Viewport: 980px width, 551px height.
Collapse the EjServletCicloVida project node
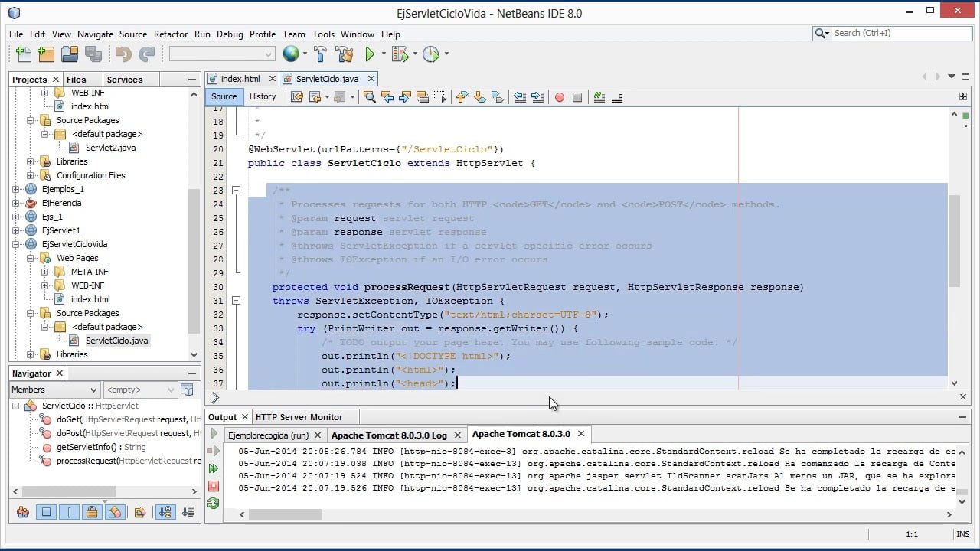pyautogui.click(x=16, y=244)
